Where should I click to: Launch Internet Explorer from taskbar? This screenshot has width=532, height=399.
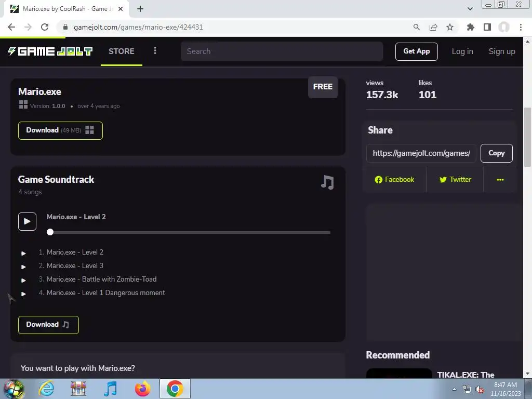pos(46,389)
